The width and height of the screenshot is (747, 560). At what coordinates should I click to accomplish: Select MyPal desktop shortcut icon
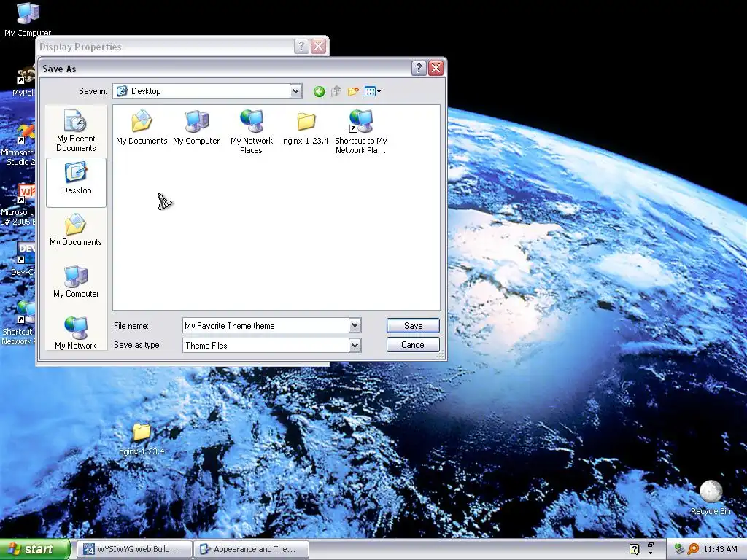(23, 82)
